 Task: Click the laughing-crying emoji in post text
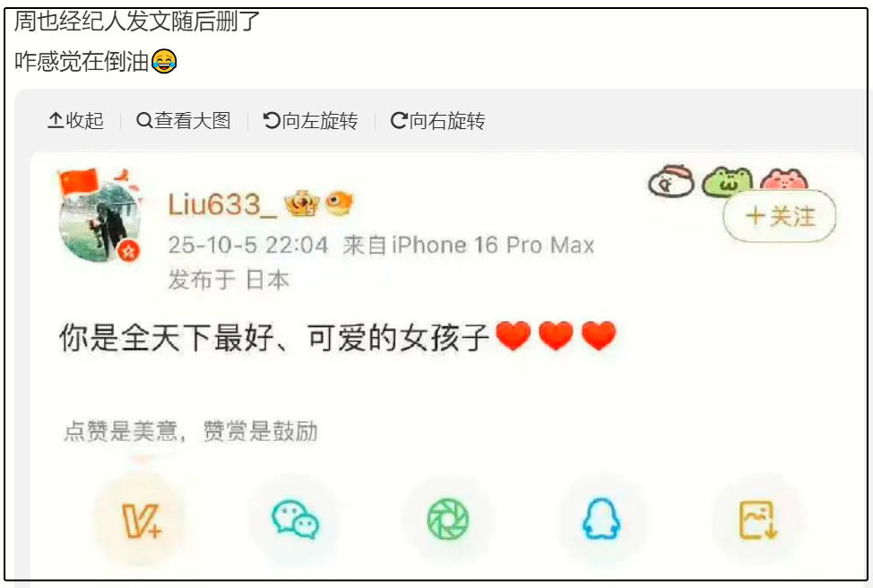[x=164, y=61]
